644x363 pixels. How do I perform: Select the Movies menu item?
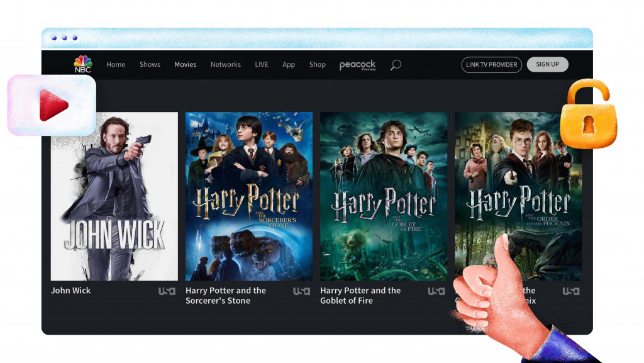pos(186,64)
